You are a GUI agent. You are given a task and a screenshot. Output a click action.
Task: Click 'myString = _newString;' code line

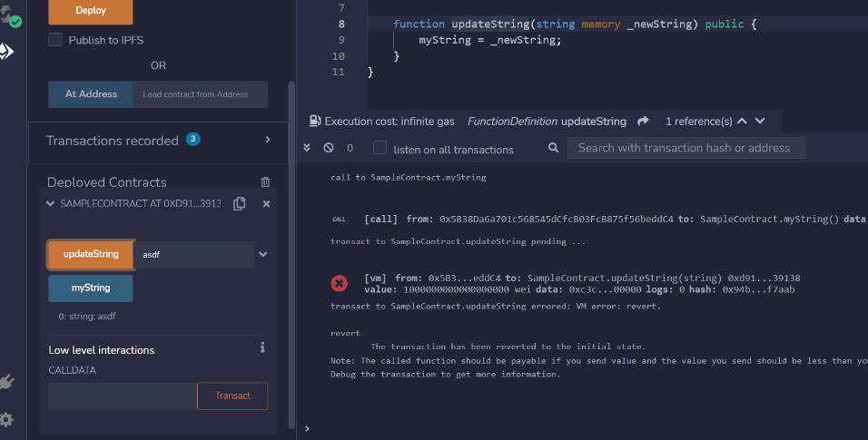tap(490, 40)
